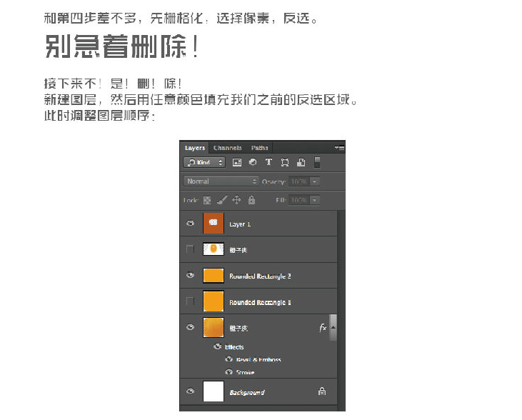Select the Layer 1 name

coord(240,224)
